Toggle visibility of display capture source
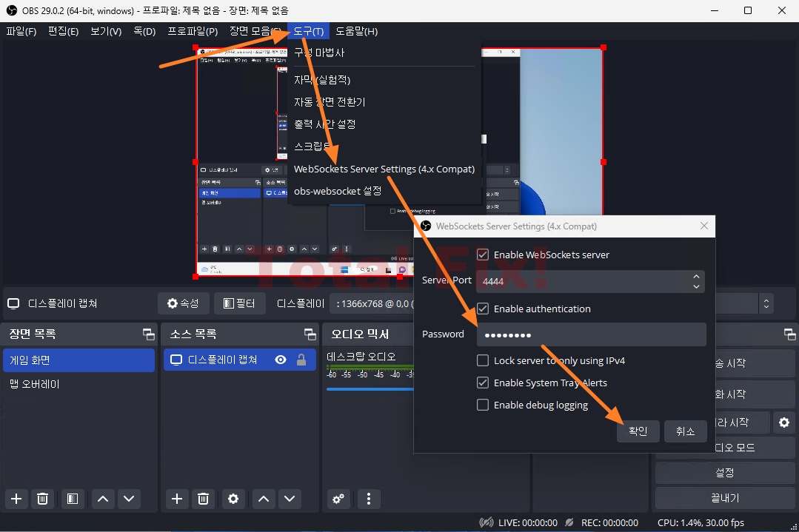 [x=280, y=360]
